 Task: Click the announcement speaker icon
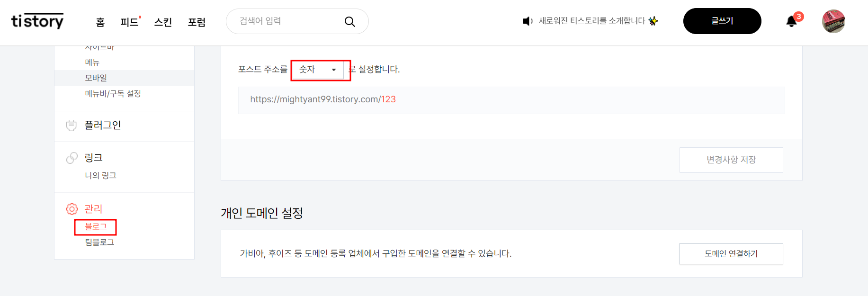(x=528, y=21)
